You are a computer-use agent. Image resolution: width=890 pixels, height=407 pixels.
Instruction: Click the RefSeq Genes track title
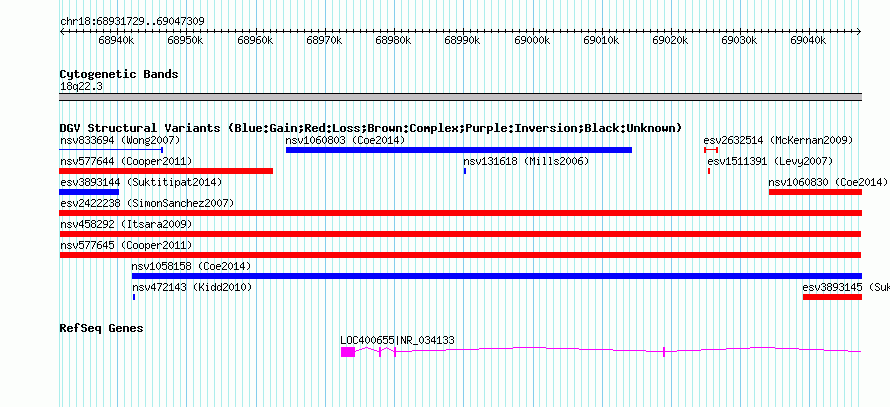click(x=102, y=328)
